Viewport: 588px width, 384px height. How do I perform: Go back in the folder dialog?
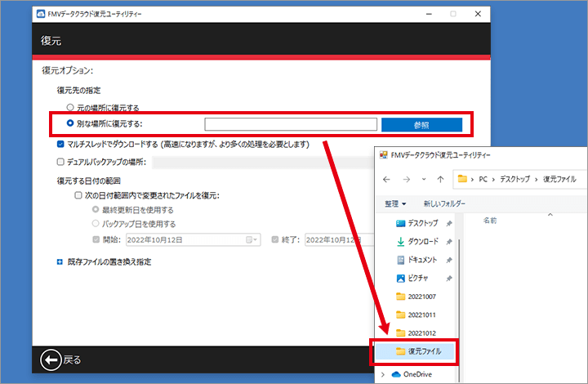coord(384,178)
